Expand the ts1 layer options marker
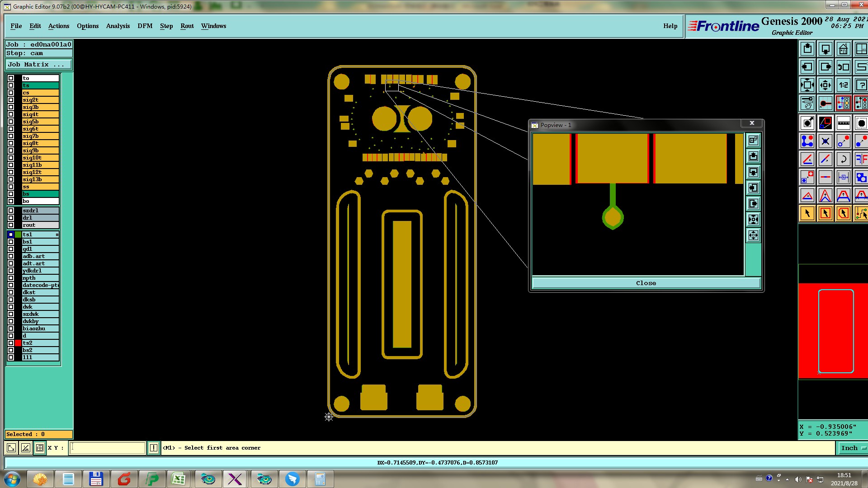 [x=57, y=235]
